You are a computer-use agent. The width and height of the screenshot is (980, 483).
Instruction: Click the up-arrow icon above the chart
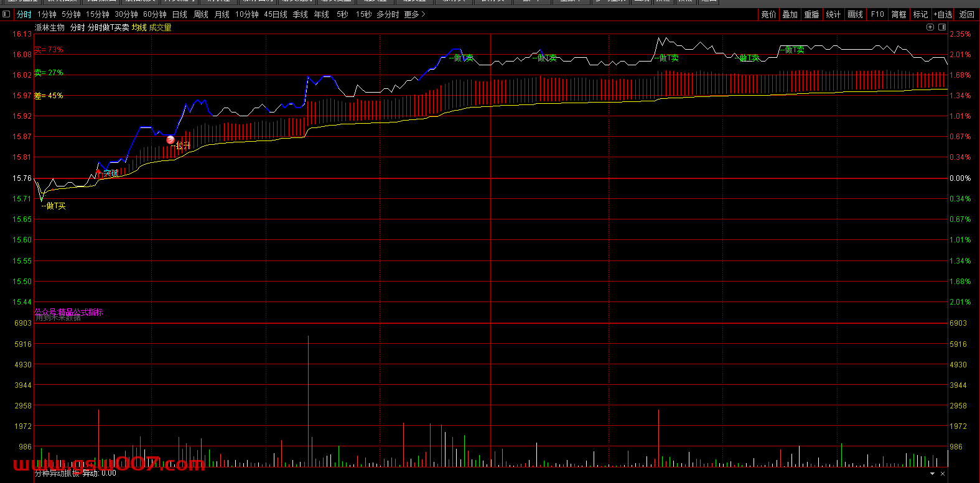[x=930, y=27]
